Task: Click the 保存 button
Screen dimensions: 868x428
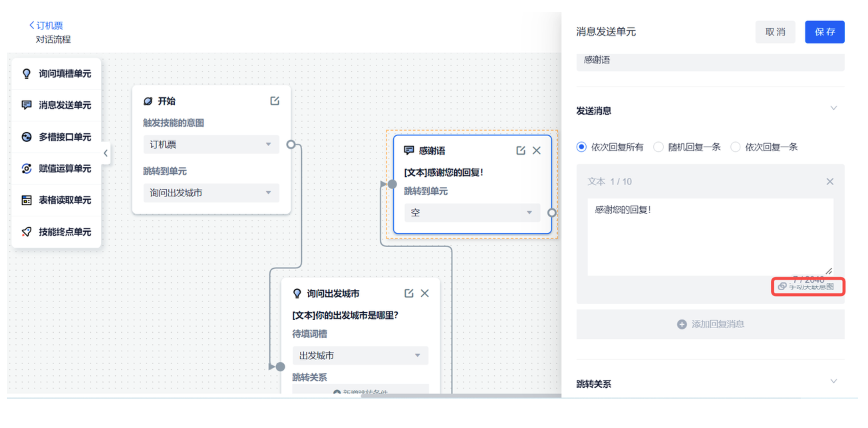Action: 824,32
